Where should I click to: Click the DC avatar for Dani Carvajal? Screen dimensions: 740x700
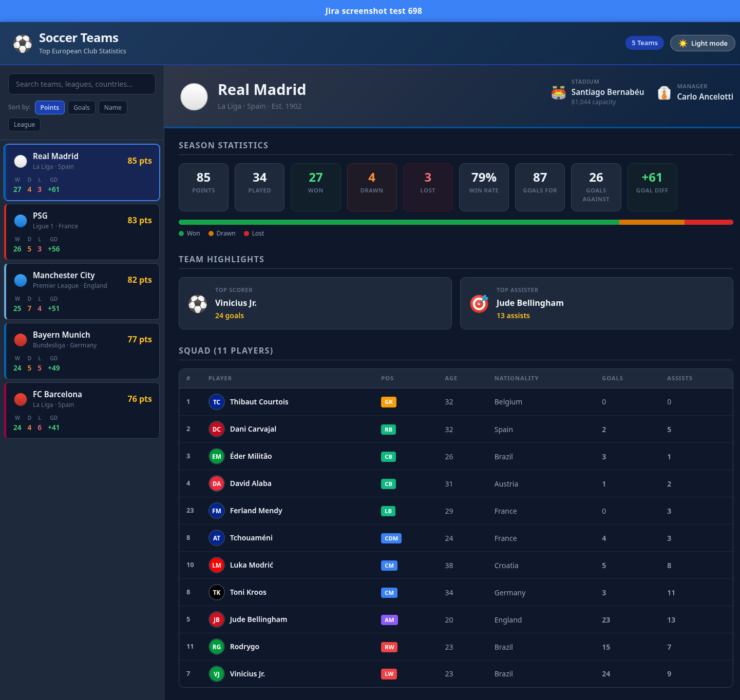[217, 429]
